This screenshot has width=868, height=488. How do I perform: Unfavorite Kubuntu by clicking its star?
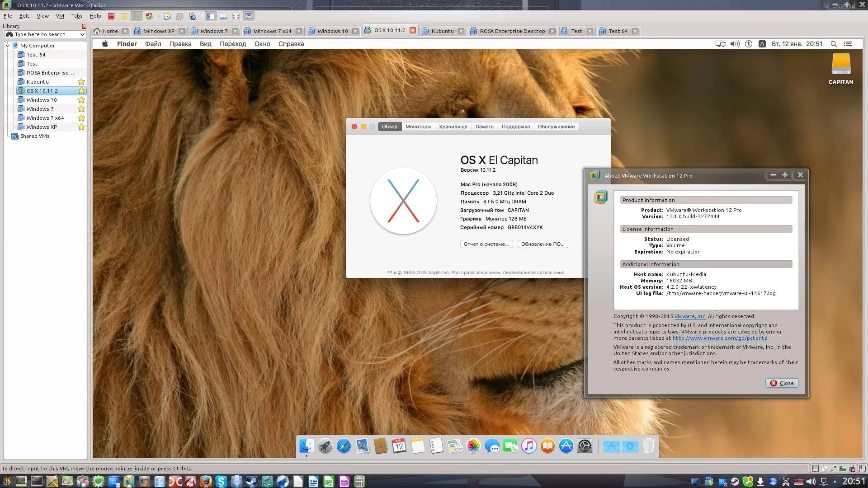pos(81,82)
